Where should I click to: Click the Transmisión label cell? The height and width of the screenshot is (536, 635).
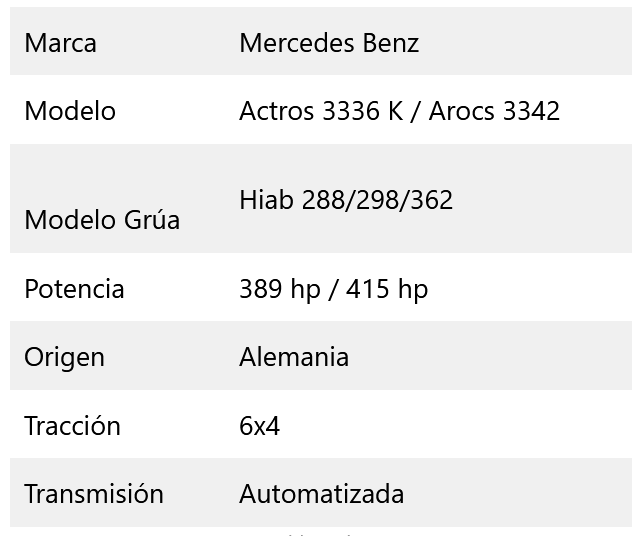tap(93, 494)
